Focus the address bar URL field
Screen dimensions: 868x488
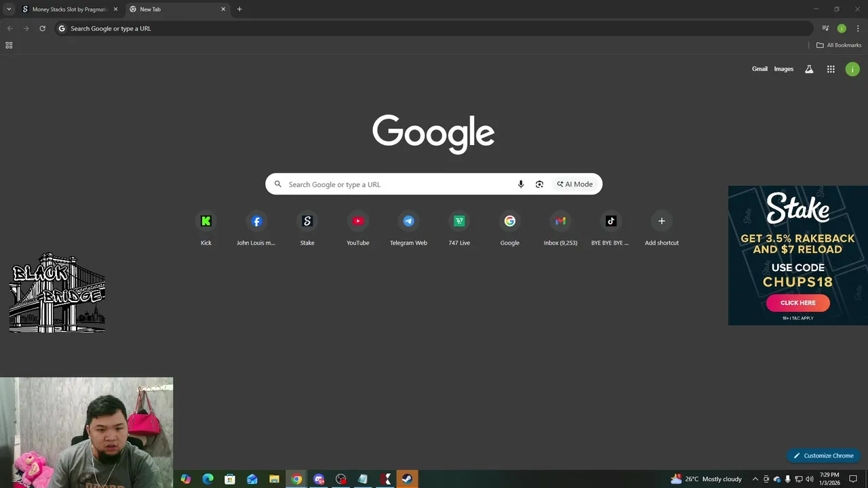[x=434, y=28]
